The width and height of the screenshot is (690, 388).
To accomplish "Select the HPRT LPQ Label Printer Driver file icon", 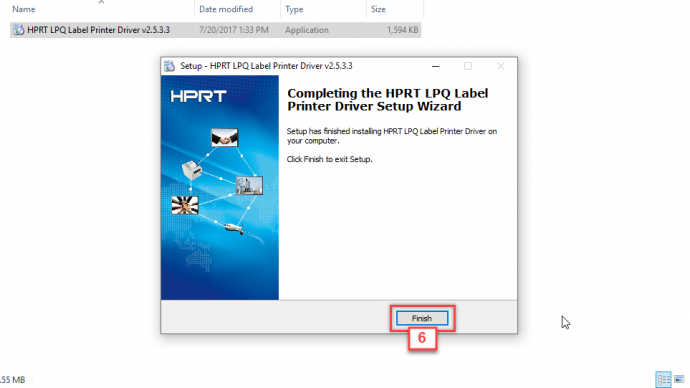I will point(18,30).
